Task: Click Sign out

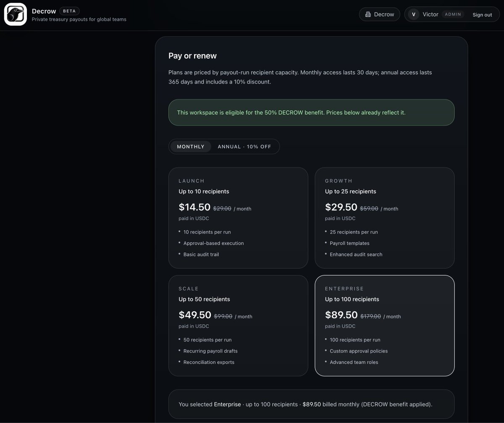Action: (x=482, y=15)
